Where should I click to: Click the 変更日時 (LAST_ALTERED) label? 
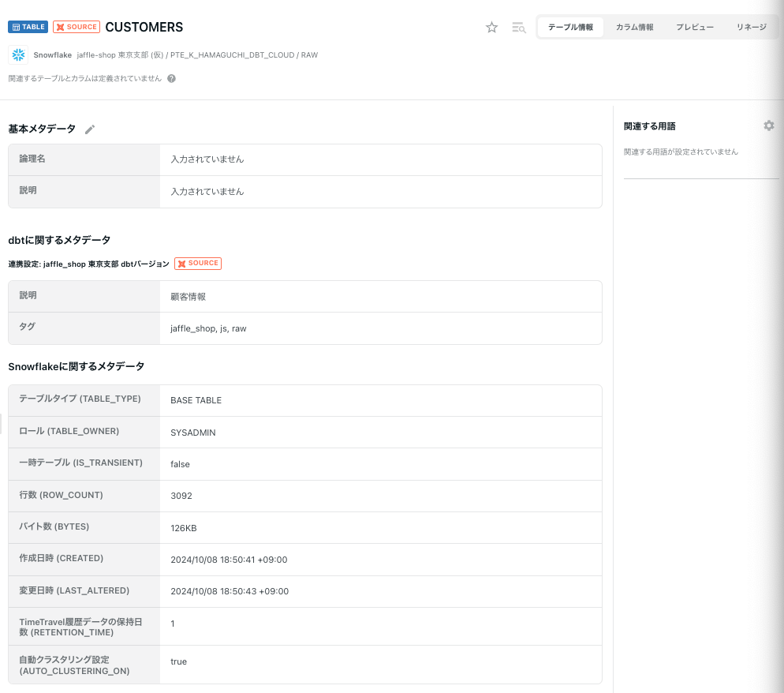(74, 590)
